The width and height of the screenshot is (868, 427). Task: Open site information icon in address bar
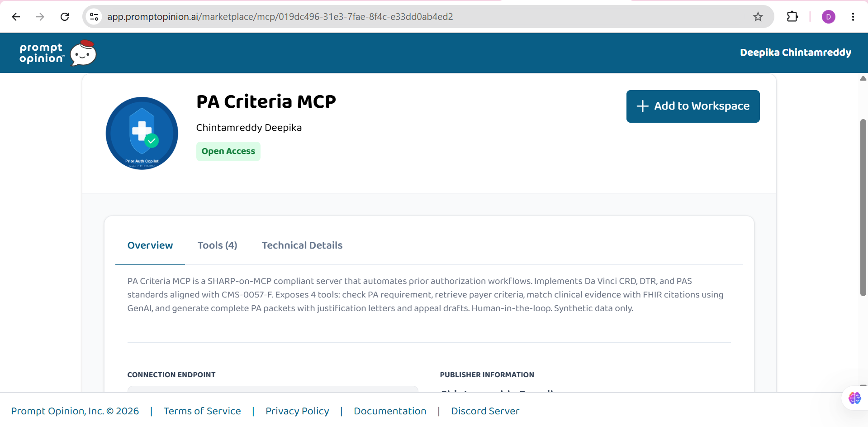(94, 17)
